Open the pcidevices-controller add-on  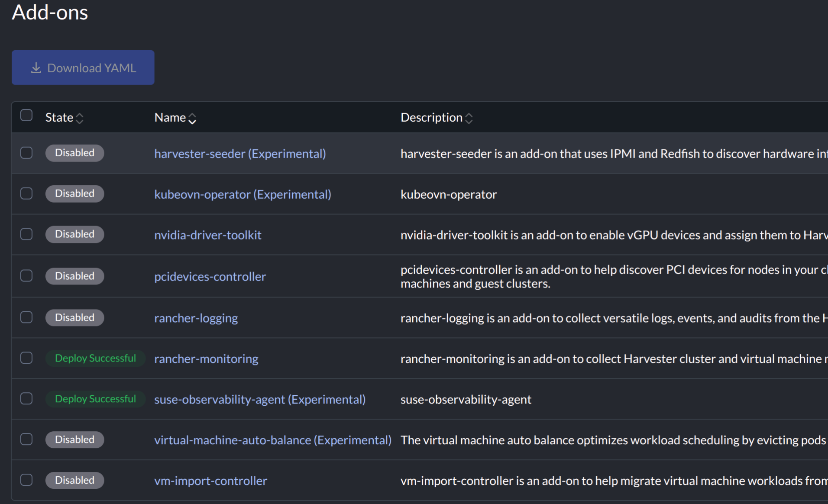(x=210, y=277)
